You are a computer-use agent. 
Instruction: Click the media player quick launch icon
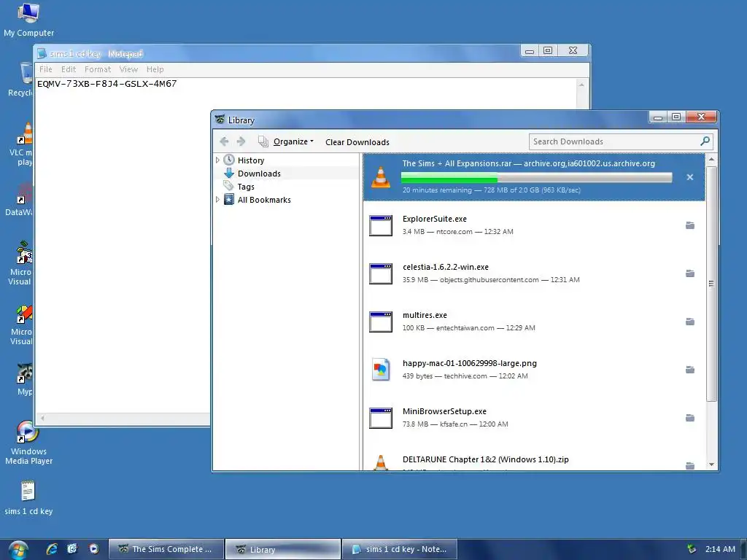pyautogui.click(x=94, y=549)
